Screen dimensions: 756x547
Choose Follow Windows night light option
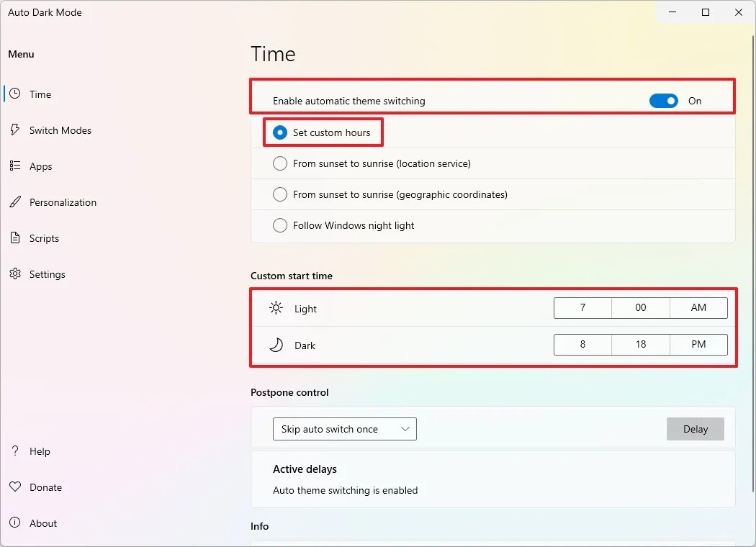click(280, 225)
